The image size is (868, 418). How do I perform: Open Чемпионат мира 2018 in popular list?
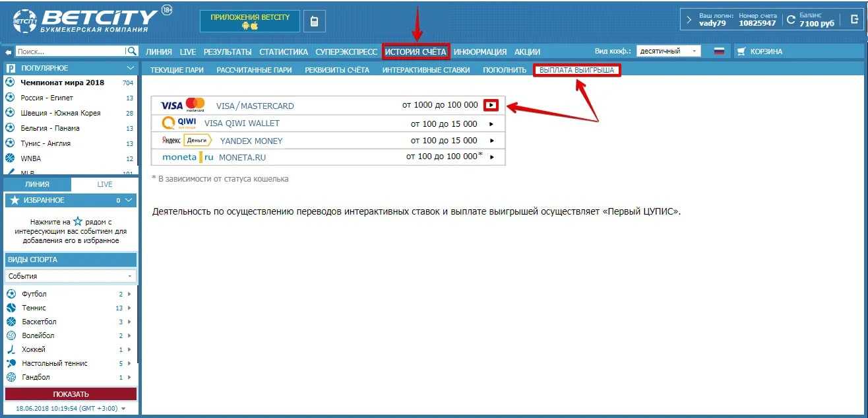point(63,83)
